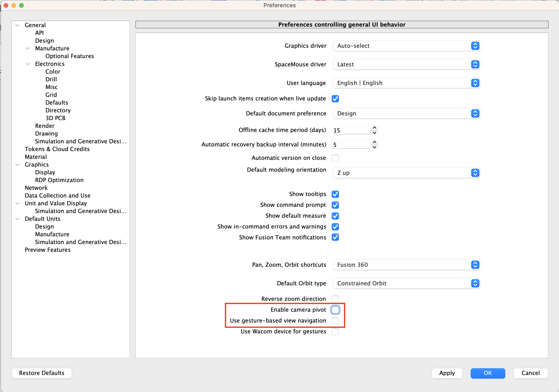Screen dimensions: 559x392
Task: Collapse the Default Units tree branch
Action: click(x=17, y=219)
